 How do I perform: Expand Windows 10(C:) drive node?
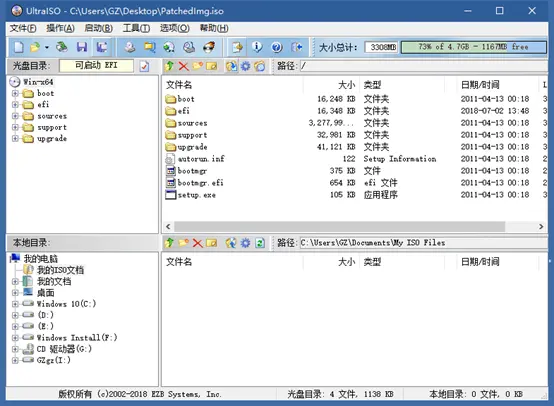[15, 304]
